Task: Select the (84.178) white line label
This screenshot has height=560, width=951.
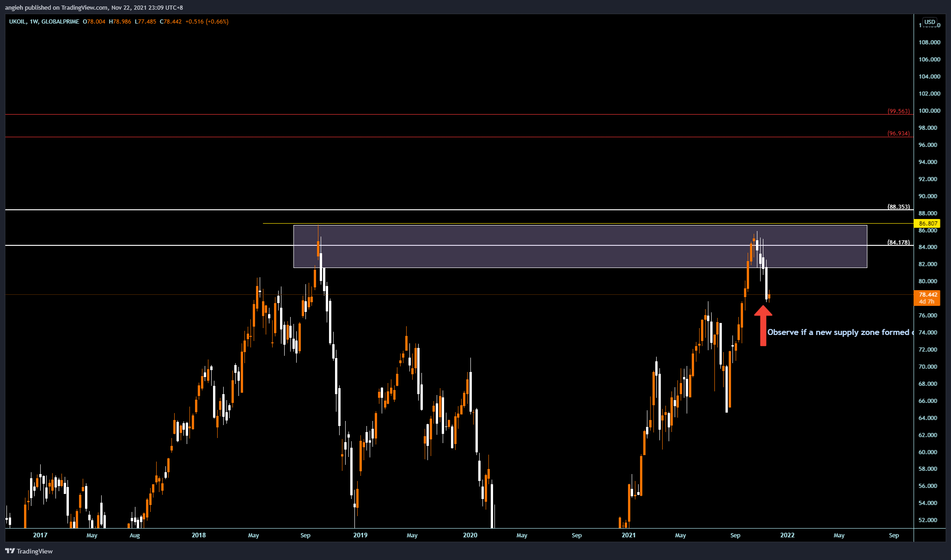Action: coord(898,243)
